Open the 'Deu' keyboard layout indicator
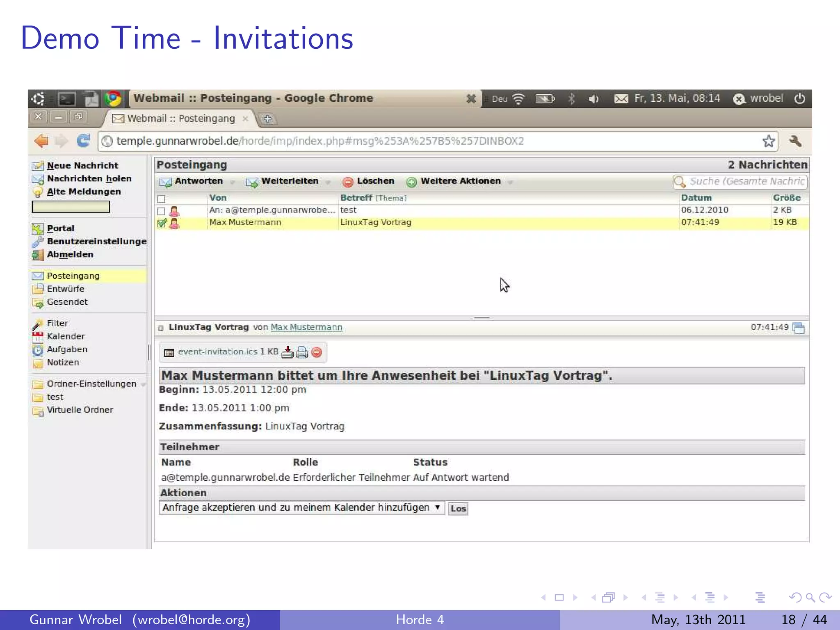 click(x=500, y=99)
